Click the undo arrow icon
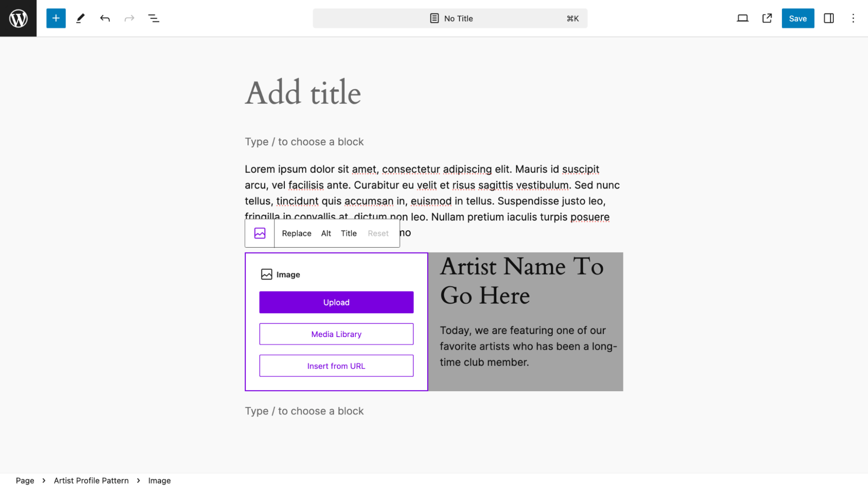This screenshot has width=868, height=488. [x=105, y=18]
